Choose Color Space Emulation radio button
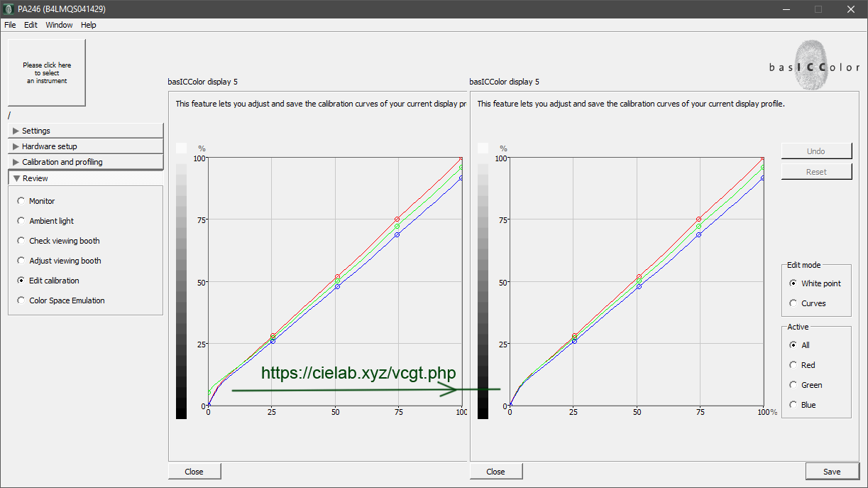 [x=21, y=300]
